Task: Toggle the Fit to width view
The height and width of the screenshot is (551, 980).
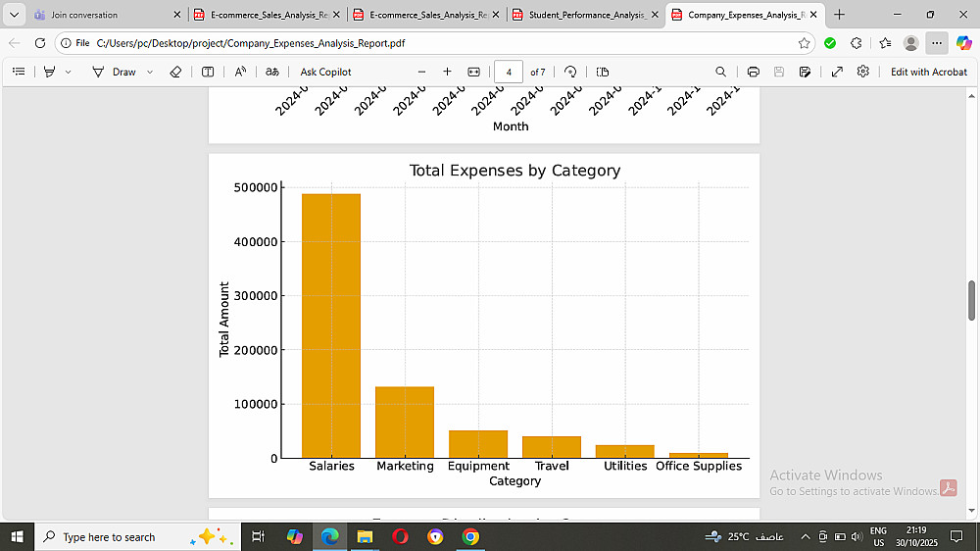Action: pos(473,72)
